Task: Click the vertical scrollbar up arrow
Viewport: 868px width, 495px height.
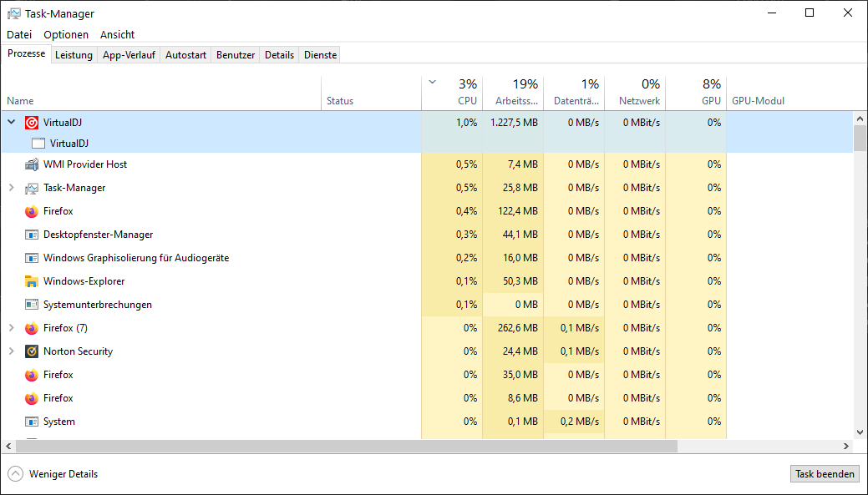Action: point(860,119)
